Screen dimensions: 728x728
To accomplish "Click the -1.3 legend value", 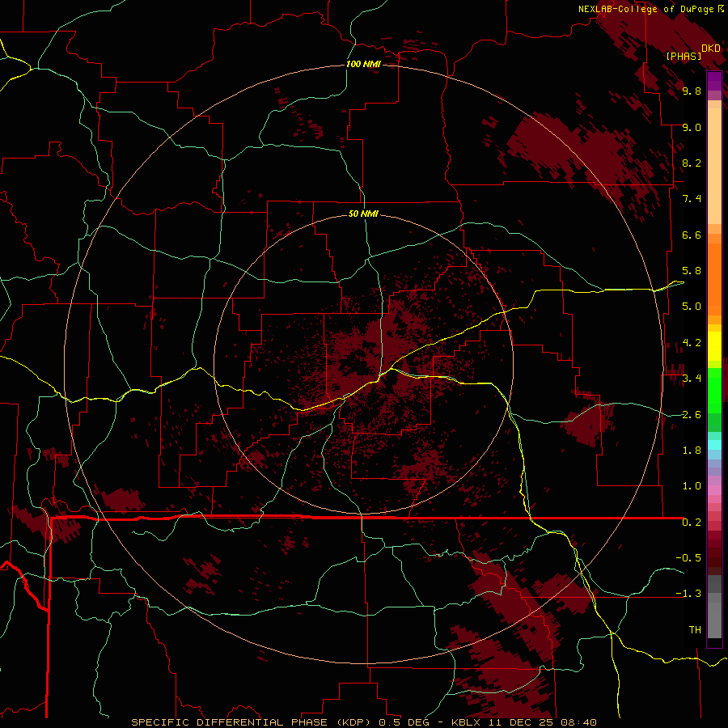I will [x=688, y=595].
